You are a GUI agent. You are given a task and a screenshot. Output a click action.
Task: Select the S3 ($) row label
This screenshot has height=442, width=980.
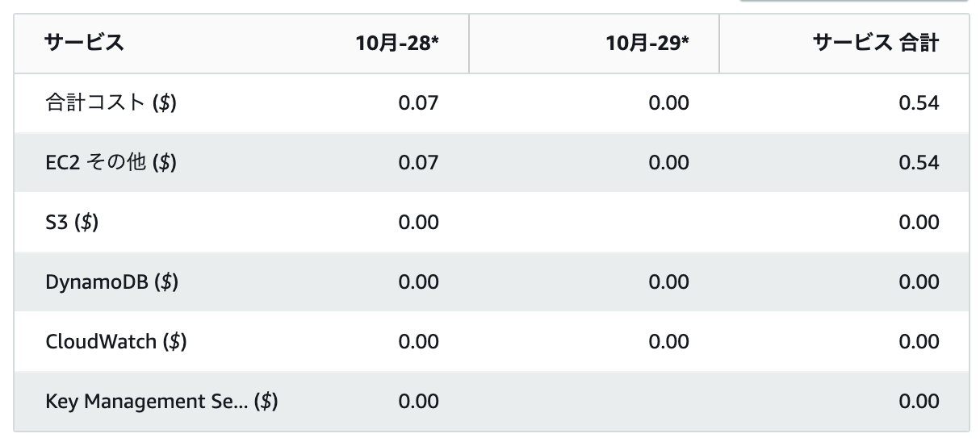pyautogui.click(x=72, y=223)
